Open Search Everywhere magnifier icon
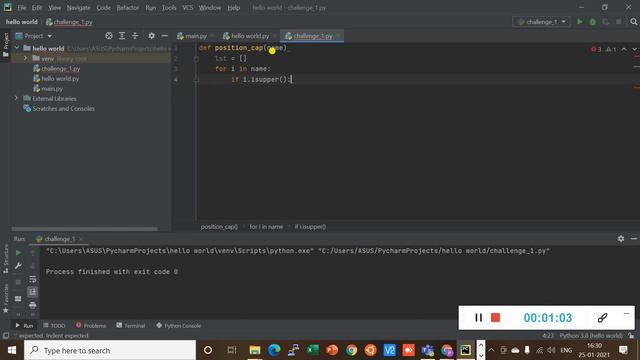Viewport: 640px width, 360px height. tap(633, 22)
